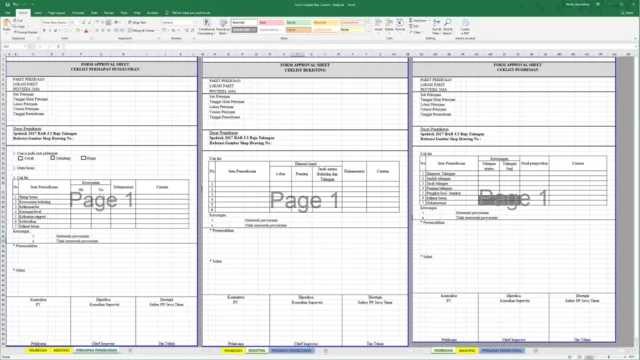Apply Underline formatting
This screenshot has height=360, width=640.
click(56, 31)
